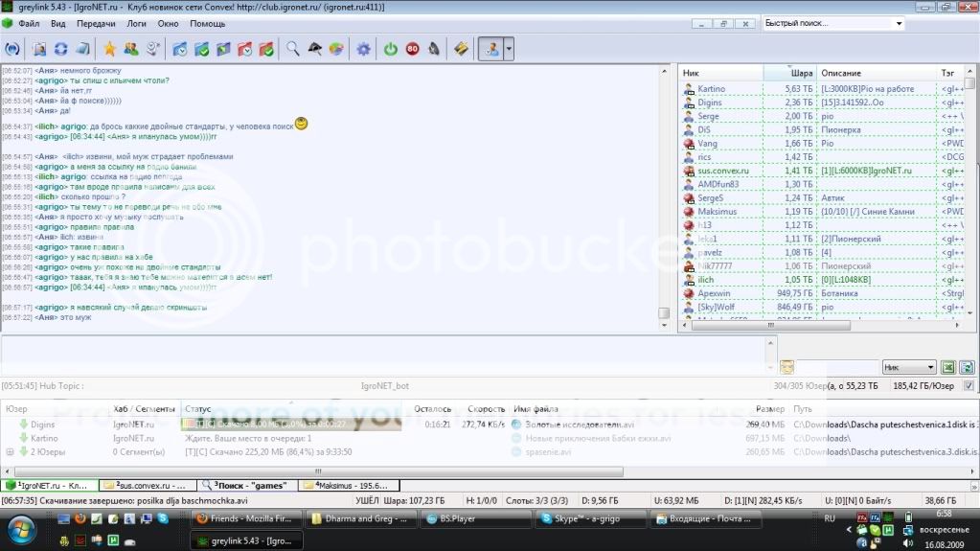Click the ADL search hat icon
980x551 pixels.
315,48
